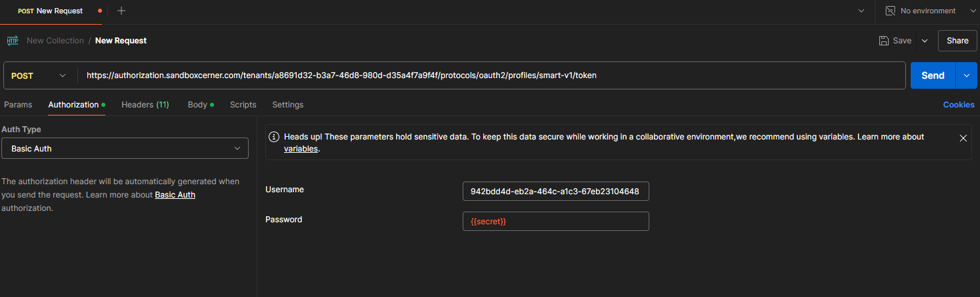
Task: Expand the Send button options arrow
Action: point(966,75)
